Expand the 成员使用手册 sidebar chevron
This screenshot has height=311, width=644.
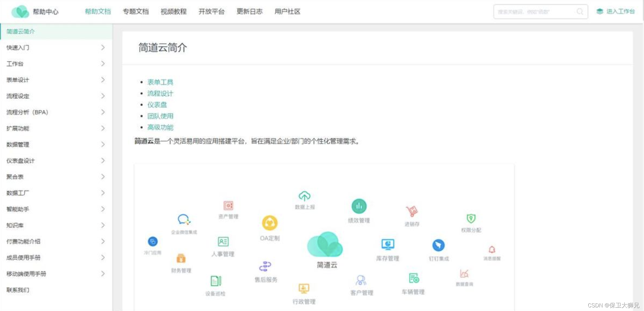[x=103, y=258]
